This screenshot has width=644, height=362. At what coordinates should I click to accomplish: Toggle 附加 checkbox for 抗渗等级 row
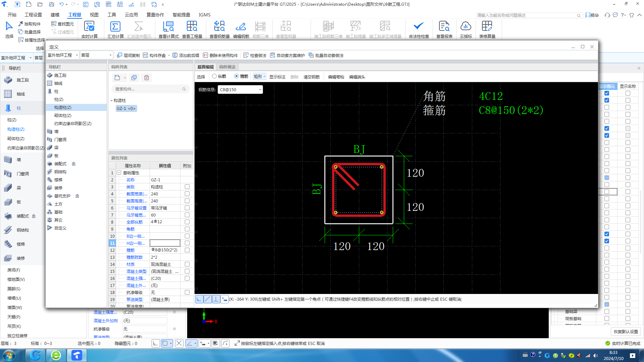point(187,292)
